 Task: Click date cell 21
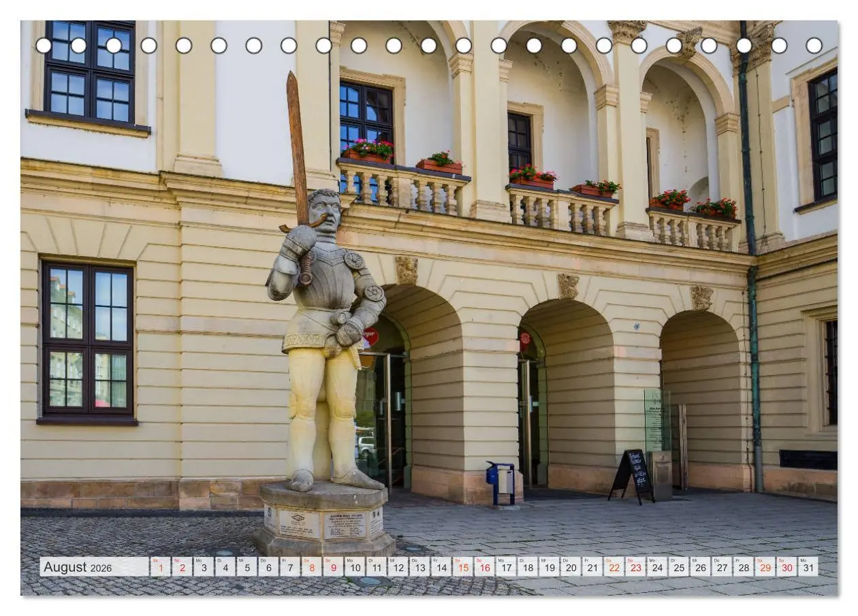592,566
